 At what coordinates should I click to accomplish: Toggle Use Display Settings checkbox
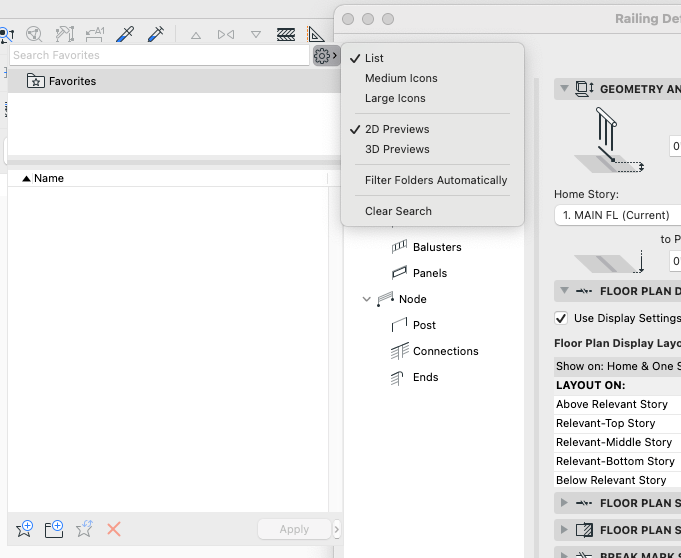561,318
